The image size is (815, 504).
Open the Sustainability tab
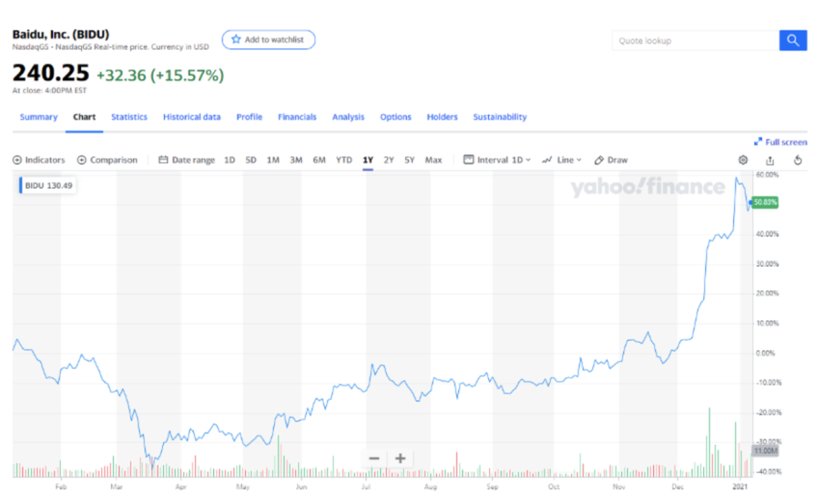coord(500,117)
